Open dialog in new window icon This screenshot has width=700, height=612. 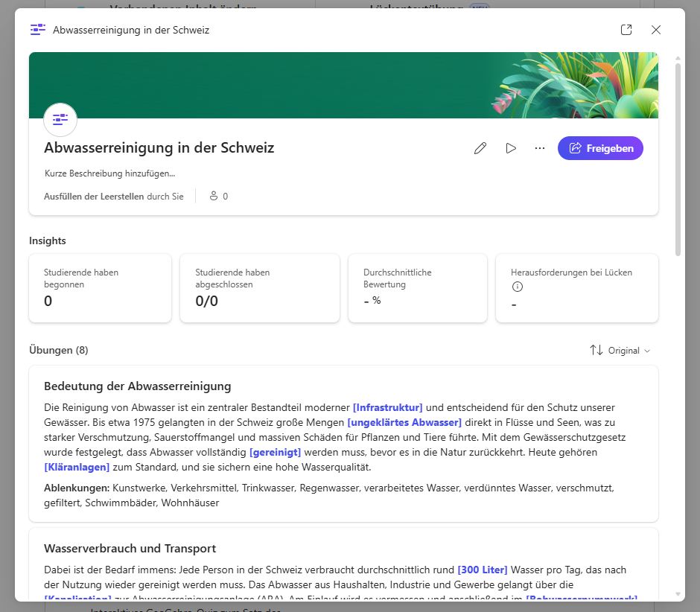[626, 30]
